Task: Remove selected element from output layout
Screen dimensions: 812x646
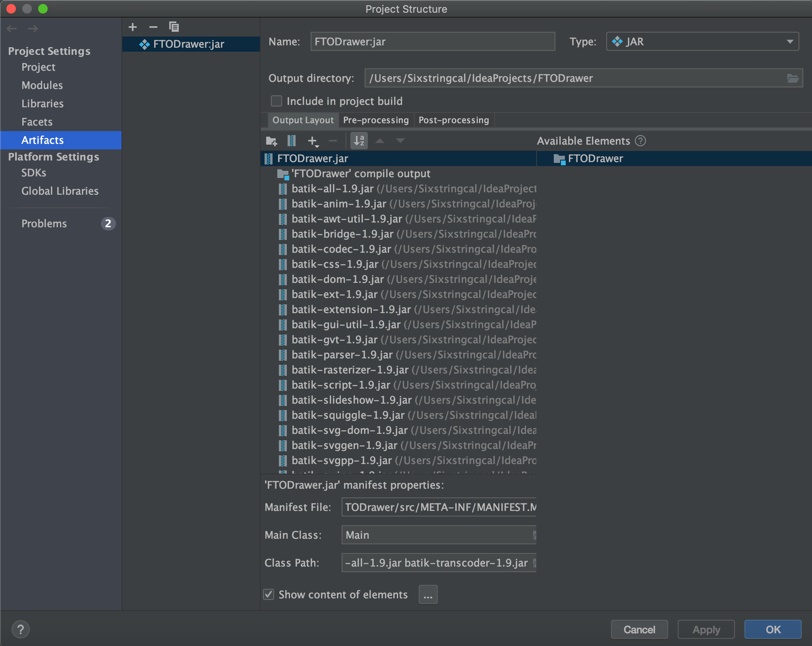Action: click(x=333, y=141)
